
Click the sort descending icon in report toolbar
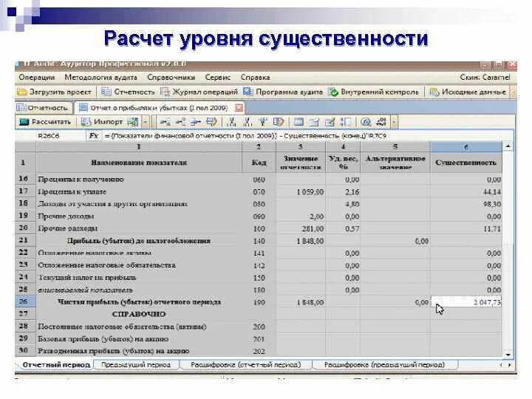tap(248, 122)
